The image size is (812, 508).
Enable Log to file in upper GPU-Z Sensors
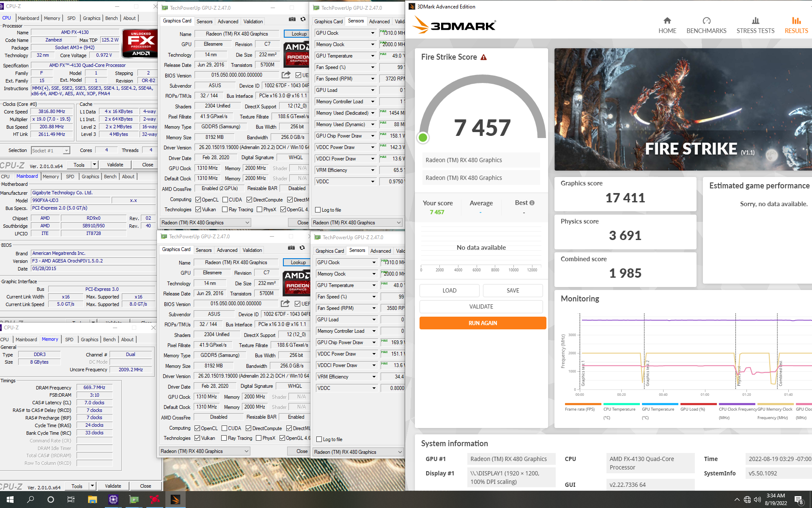click(318, 210)
